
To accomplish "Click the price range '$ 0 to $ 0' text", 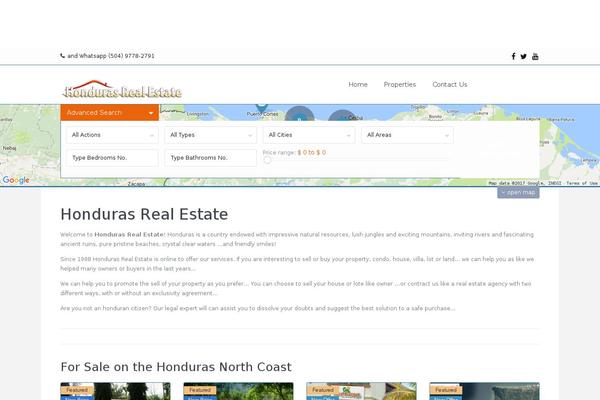I will pos(312,152).
